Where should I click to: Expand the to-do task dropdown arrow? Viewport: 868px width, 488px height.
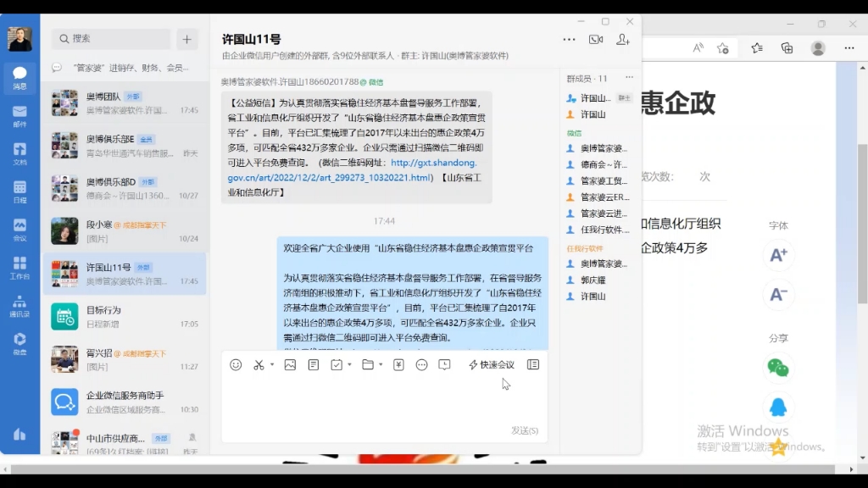coord(348,364)
